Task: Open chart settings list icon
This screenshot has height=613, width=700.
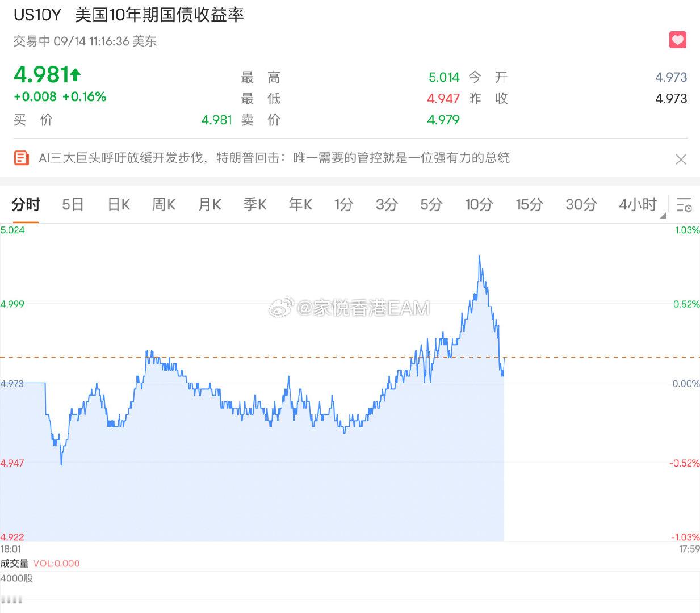Action: [684, 204]
